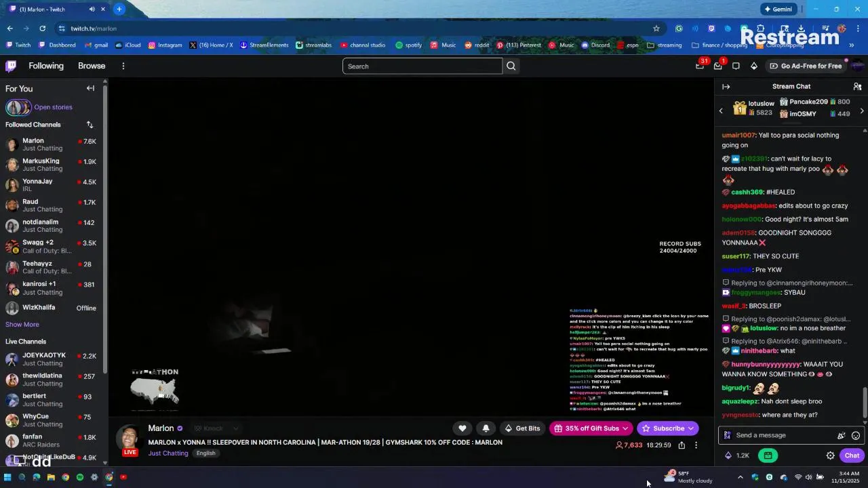Expand Show More followed channels
Viewport: 868px width, 488px height.
(x=22, y=325)
